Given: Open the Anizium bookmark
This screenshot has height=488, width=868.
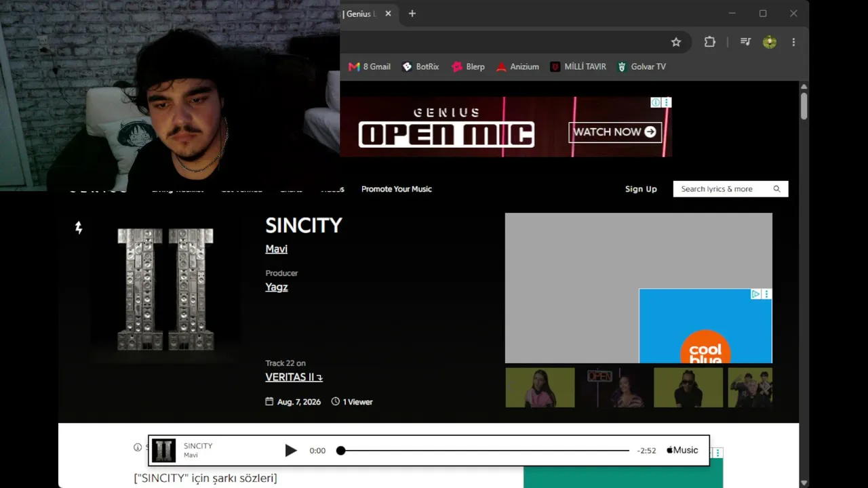Looking at the screenshot, I should tap(517, 66).
